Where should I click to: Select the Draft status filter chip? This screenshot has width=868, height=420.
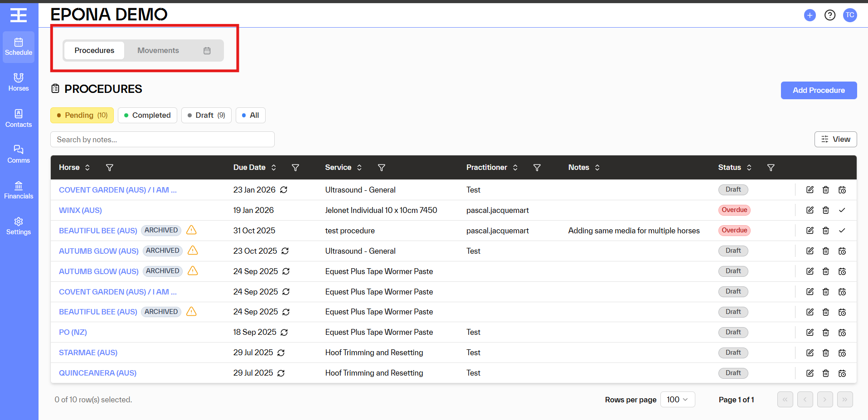click(206, 116)
